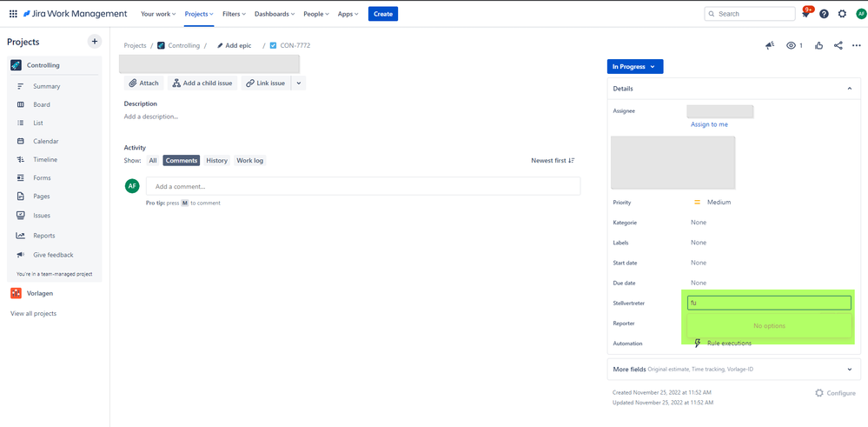Open the AF profile avatar menu
The width and height of the screenshot is (868, 427).
860,14
